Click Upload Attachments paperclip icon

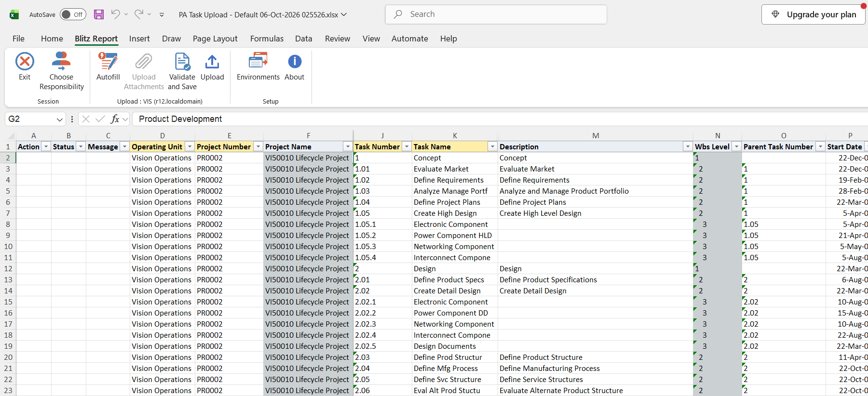[144, 62]
